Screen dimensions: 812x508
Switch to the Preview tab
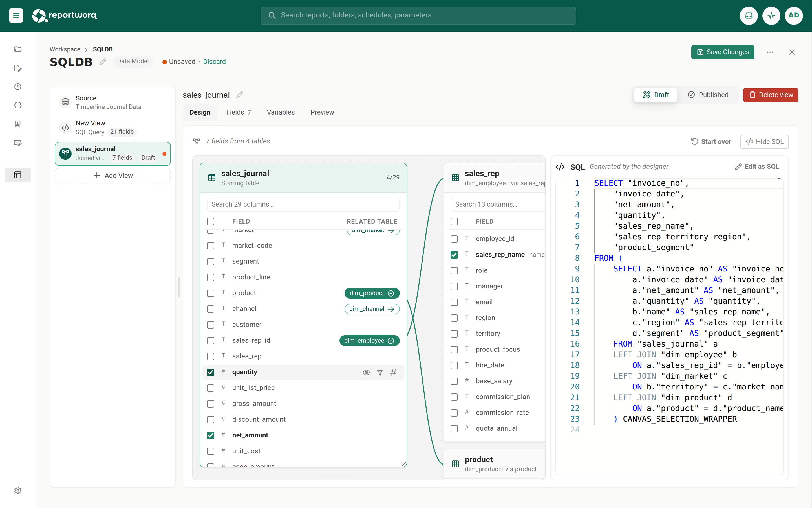(x=322, y=112)
